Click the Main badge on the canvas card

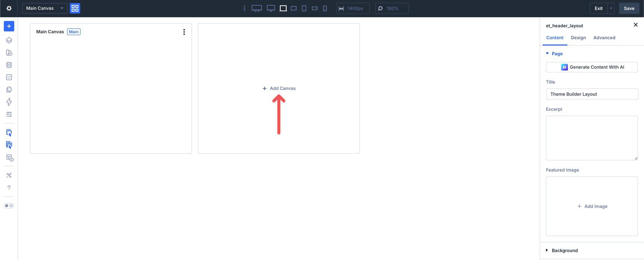click(74, 32)
